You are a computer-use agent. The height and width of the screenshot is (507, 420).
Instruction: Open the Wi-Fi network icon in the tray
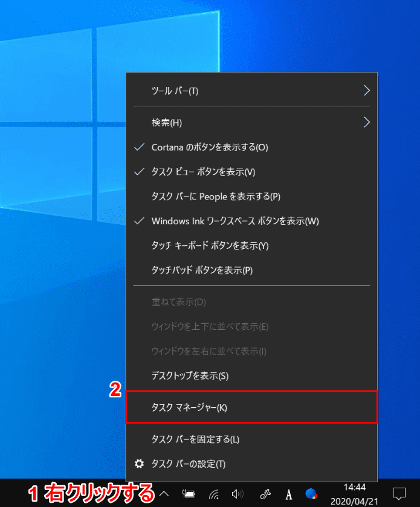click(x=214, y=494)
